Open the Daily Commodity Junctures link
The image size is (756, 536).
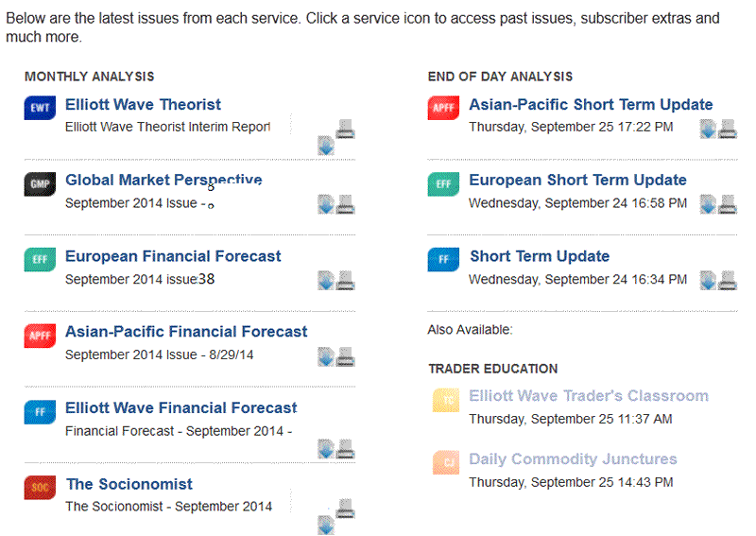click(x=573, y=459)
